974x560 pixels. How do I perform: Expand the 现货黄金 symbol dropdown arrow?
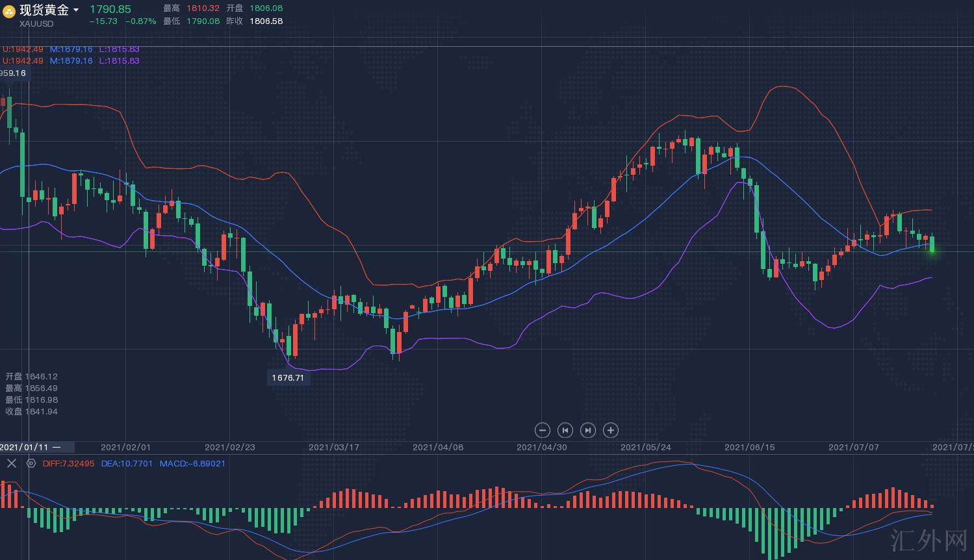pos(76,10)
